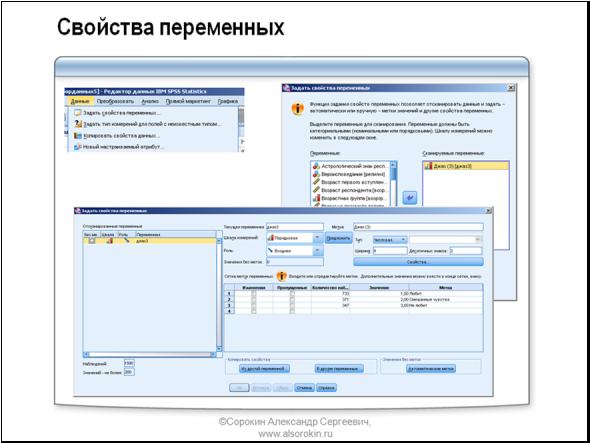Click 'Значения без меток' field
The width and height of the screenshot is (590, 443).
click(295, 262)
